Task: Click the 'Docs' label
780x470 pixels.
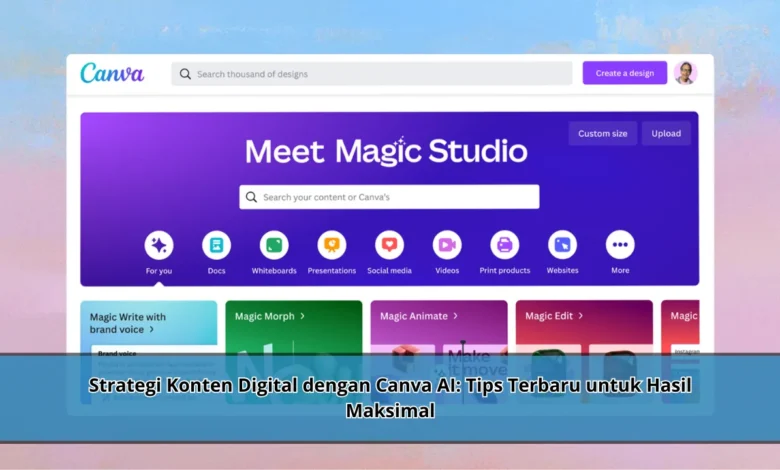Action: (216, 271)
